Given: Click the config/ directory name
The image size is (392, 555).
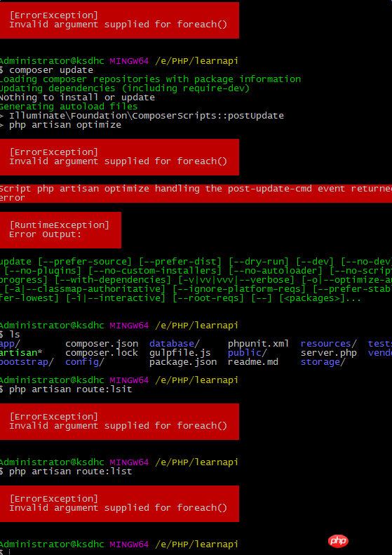Looking at the screenshot, I should click(x=85, y=362).
